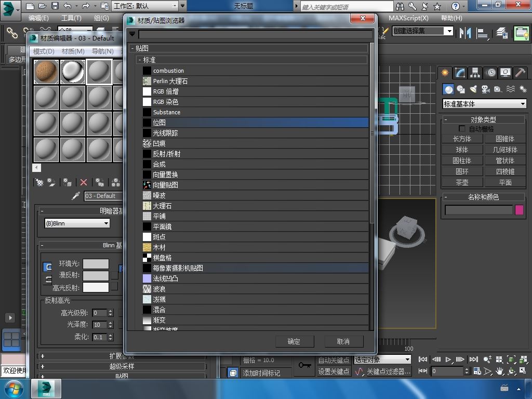Open the (B)Blinn shader dropdown
Viewport: 532px width, 399px height.
tap(77, 223)
